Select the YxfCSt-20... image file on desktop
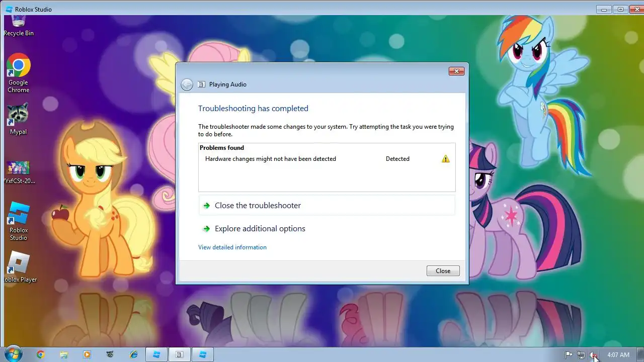 point(19,172)
